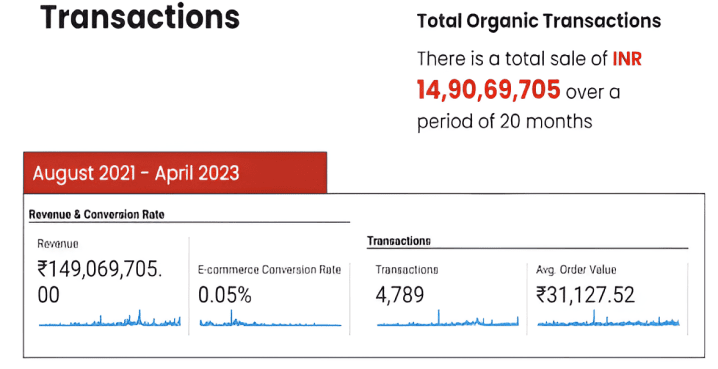This screenshot has height=369, width=718.
Task: Open the Revenue & Conversion Rate section header
Action: [x=97, y=214]
